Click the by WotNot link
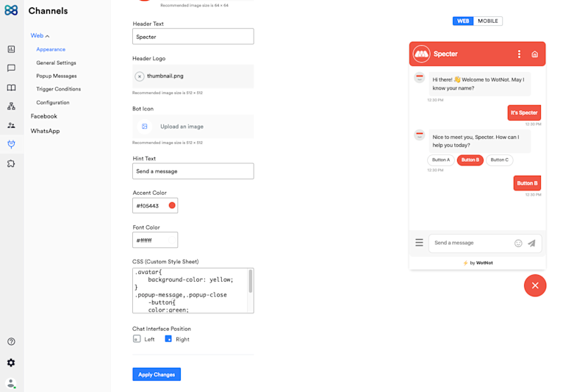Screen dimensions: 588x392 click(x=478, y=263)
